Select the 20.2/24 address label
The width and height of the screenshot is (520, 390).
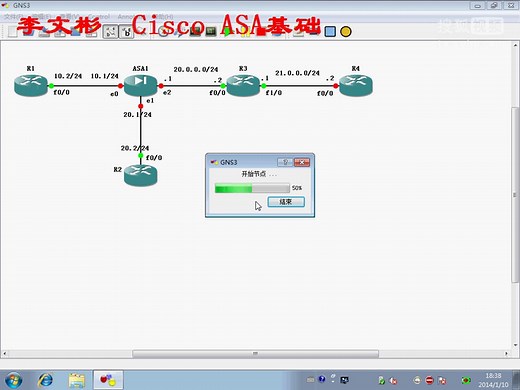pos(135,148)
